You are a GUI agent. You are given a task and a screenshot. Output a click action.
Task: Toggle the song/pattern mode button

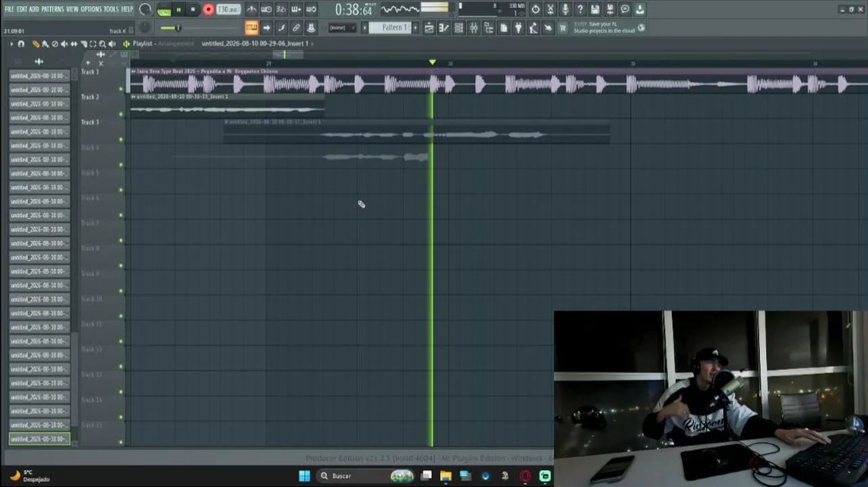[164, 9]
